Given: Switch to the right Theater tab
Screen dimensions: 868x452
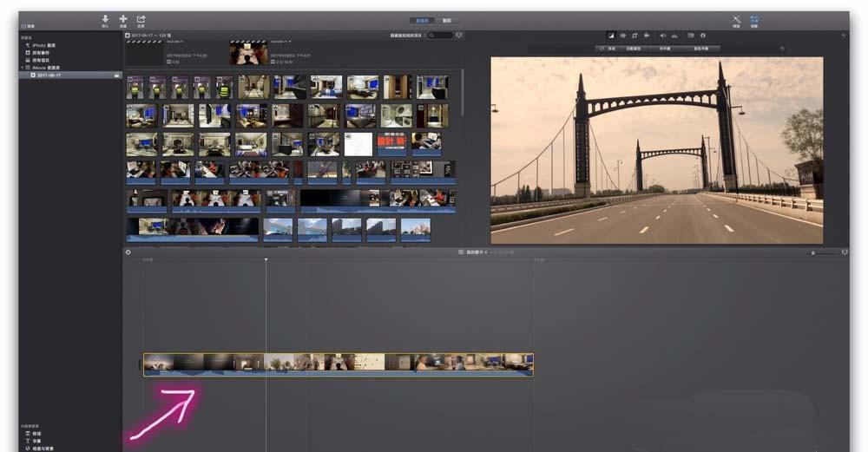Looking at the screenshot, I should coord(447,20).
